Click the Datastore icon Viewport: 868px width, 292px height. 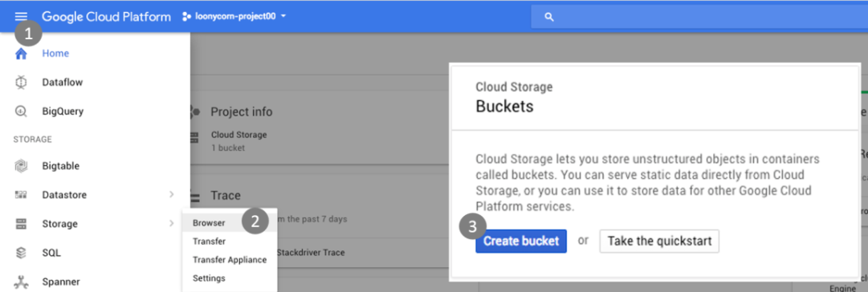21,195
